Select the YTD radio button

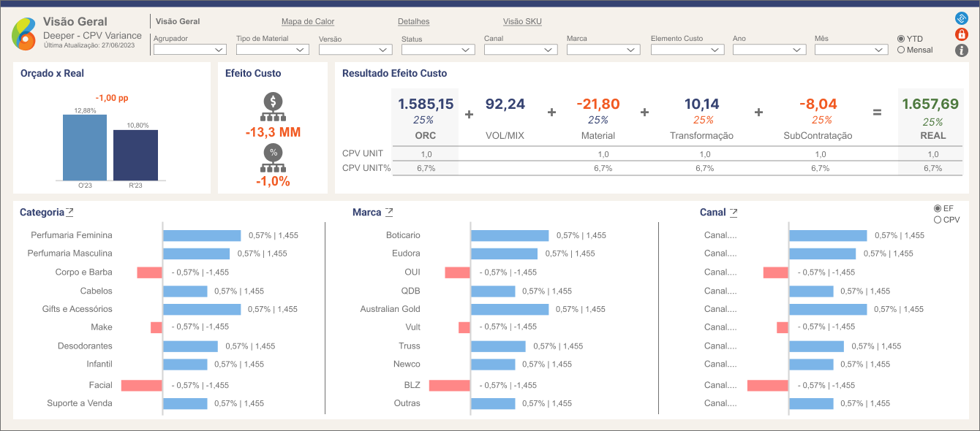pos(901,39)
